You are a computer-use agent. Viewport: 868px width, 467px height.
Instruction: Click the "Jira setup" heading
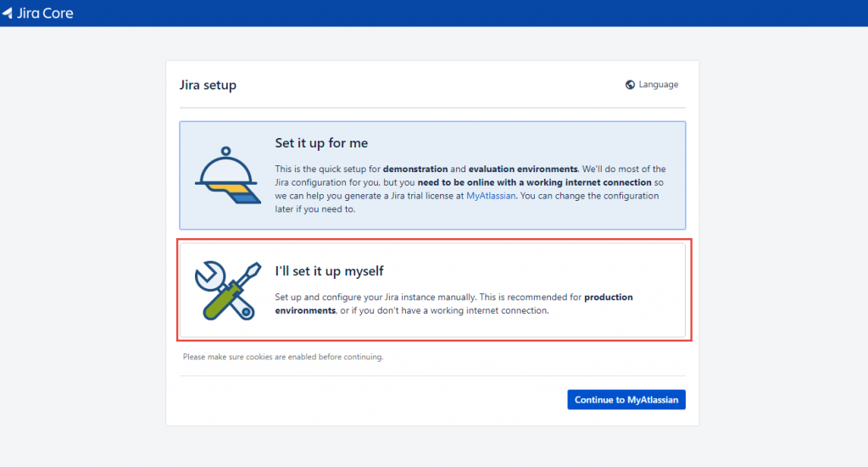click(x=208, y=86)
